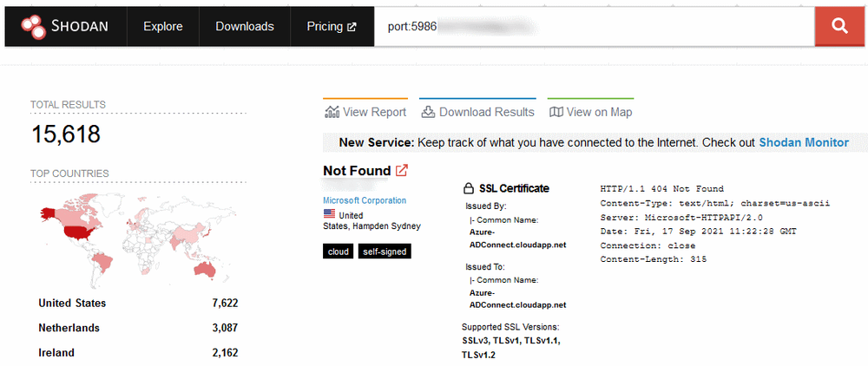Filter results by United States
Viewport: 868px width, 366px height.
(x=72, y=303)
